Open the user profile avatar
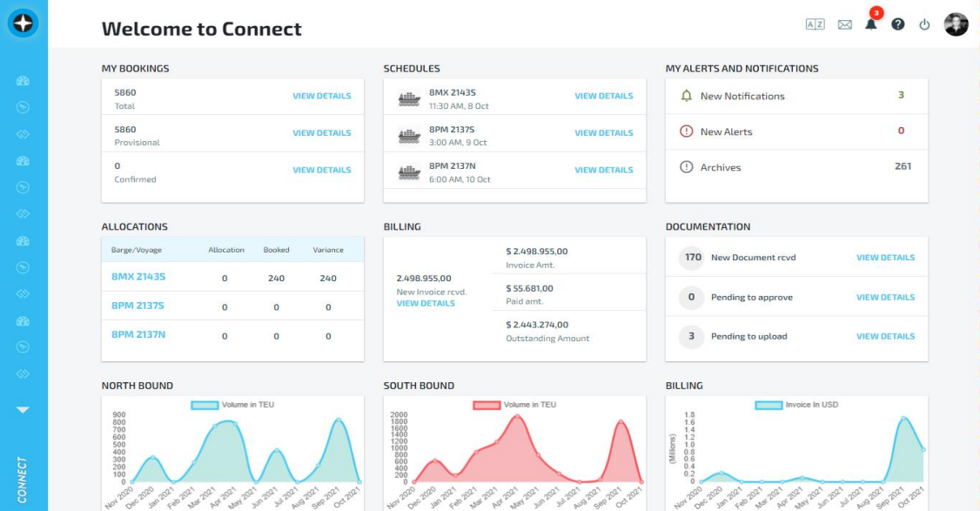Image resolution: width=980 pixels, height=511 pixels. pyautogui.click(x=956, y=24)
